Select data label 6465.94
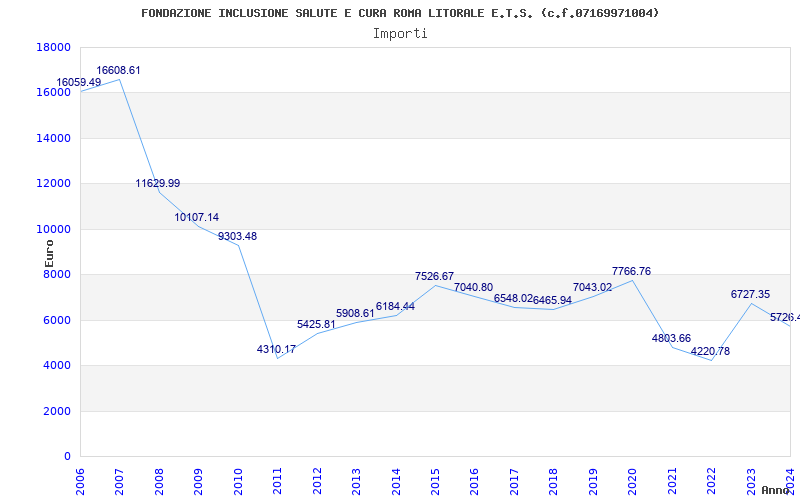Image resolution: width=800 pixels, height=500 pixels. click(553, 300)
